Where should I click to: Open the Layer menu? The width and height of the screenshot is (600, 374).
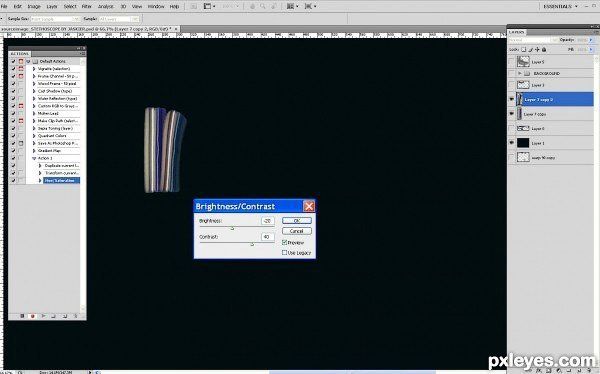point(52,7)
